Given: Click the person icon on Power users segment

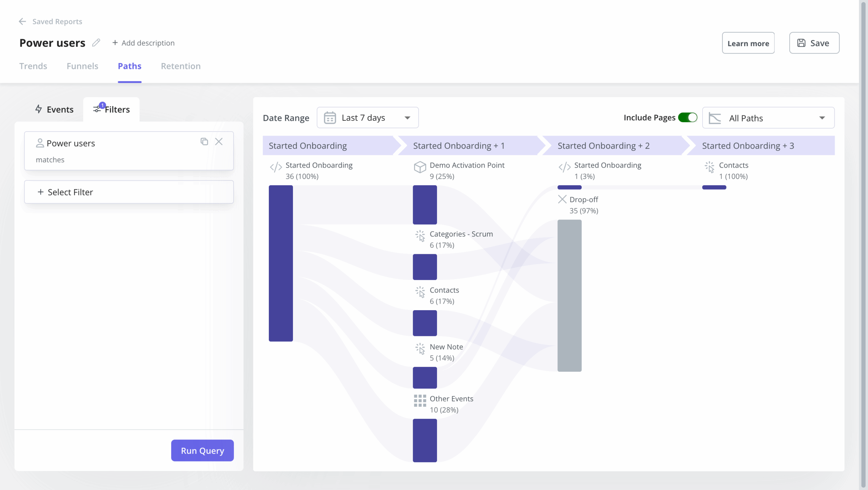Looking at the screenshot, I should (40, 143).
